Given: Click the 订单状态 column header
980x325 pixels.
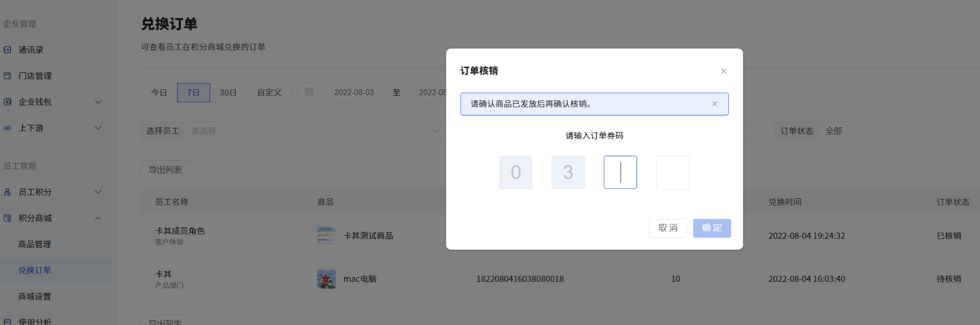Looking at the screenshot, I should (x=953, y=202).
